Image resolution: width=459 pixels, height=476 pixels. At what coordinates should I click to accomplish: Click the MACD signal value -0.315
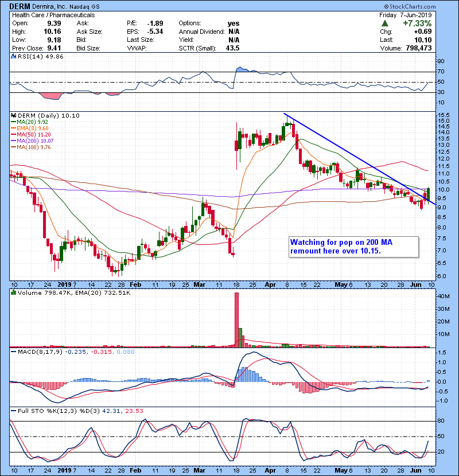coord(102,352)
